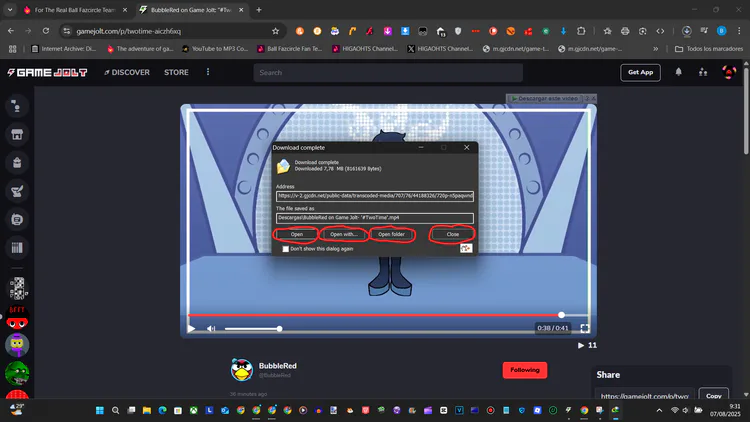Click the gamejolt.com address bar
The image size is (750, 422).
click(x=171, y=31)
